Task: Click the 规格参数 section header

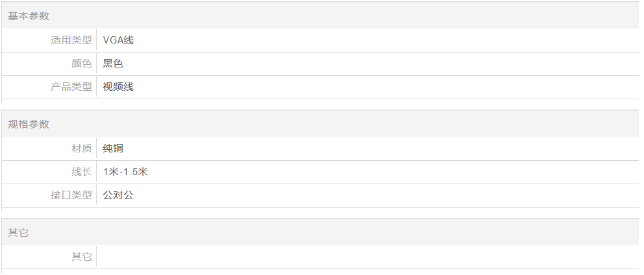Action: coord(29,125)
